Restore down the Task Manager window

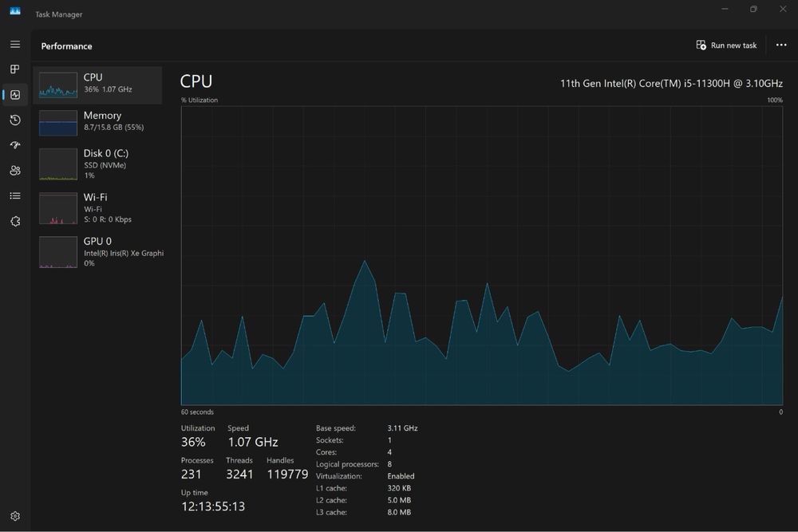(753, 9)
